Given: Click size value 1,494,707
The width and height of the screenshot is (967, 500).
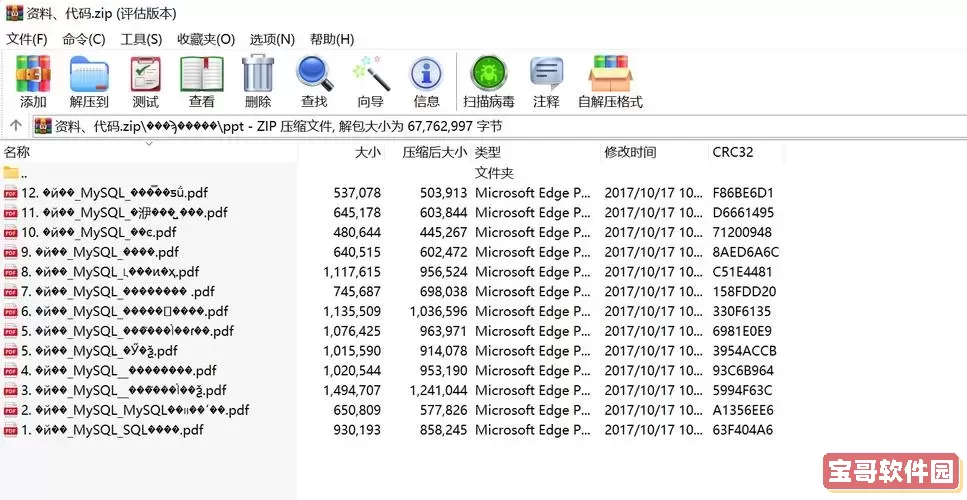Looking at the screenshot, I should tap(352, 390).
